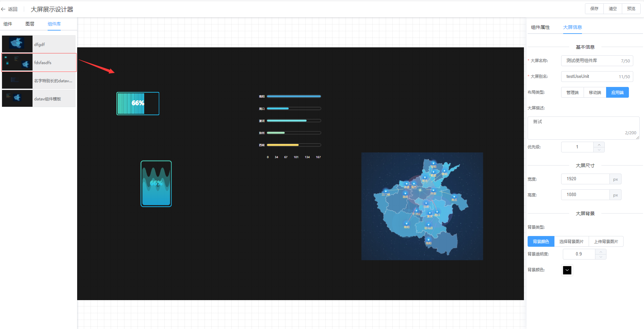Click the 大屏描述 textarea
This screenshot has height=329, width=644.
pos(583,128)
